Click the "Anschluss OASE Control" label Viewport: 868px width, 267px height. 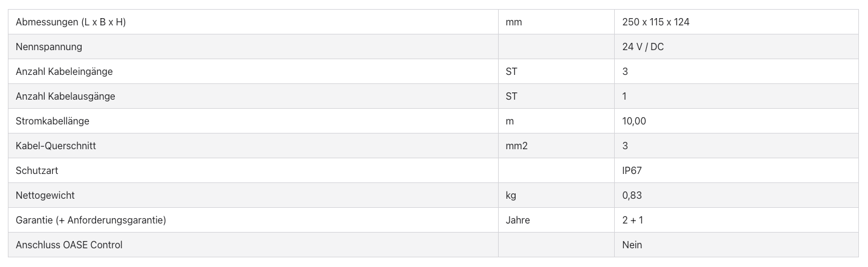click(69, 245)
